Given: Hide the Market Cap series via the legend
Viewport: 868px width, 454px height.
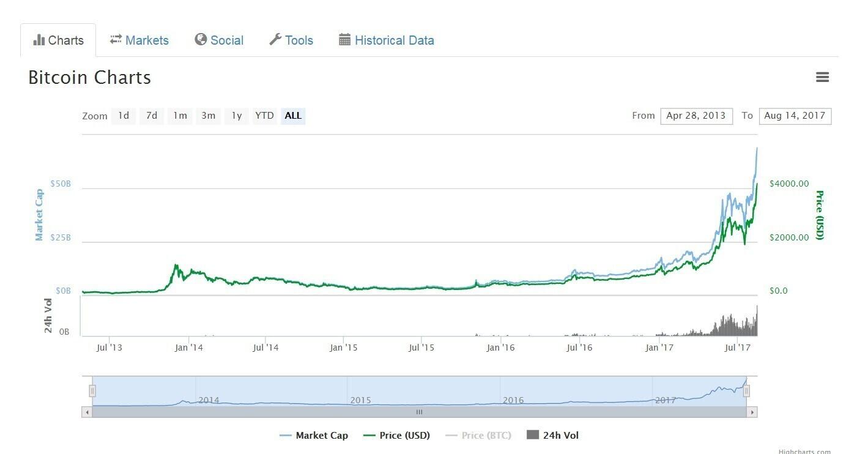Looking at the screenshot, I should 314,435.
